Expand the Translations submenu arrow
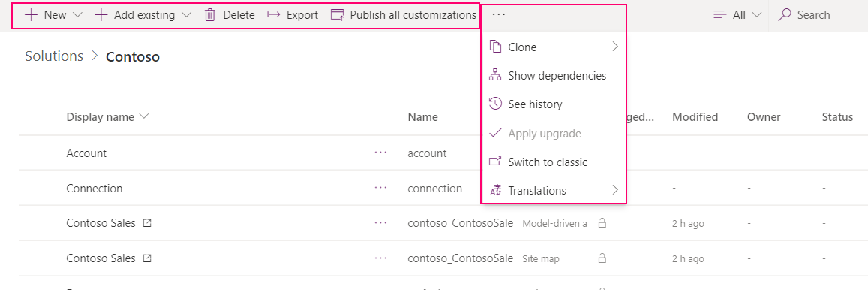Image resolution: width=868 pixels, height=290 pixels. pos(614,189)
